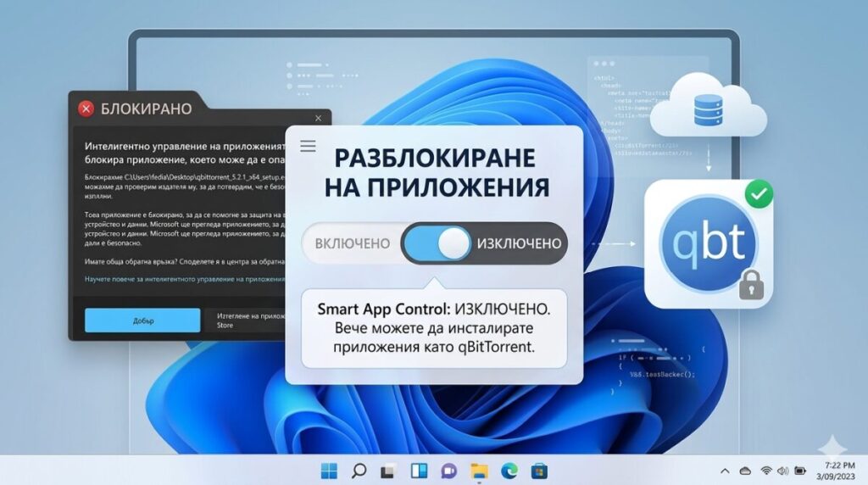Open Microsoft Store from the taskbar
The width and height of the screenshot is (868, 485).
coord(539,471)
